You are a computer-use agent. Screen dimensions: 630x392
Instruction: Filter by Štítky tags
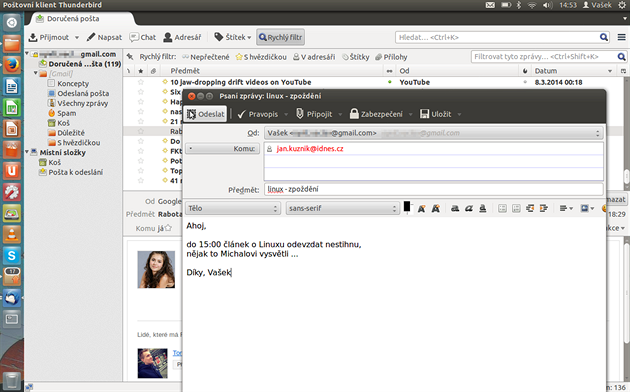[x=356, y=57]
